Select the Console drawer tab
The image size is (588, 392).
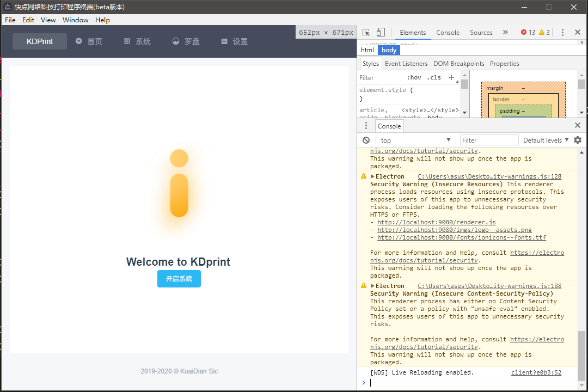[389, 126]
